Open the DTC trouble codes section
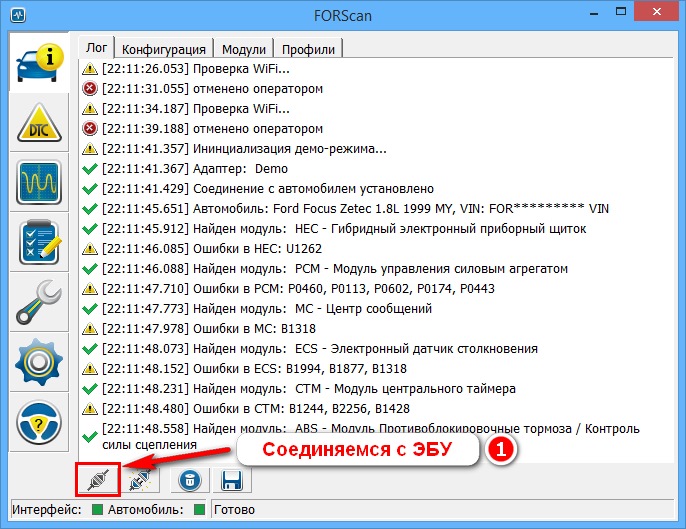 click(39, 123)
